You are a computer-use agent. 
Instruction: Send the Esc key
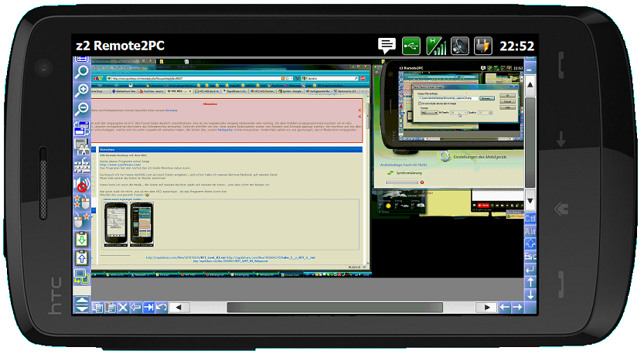[x=530, y=257]
